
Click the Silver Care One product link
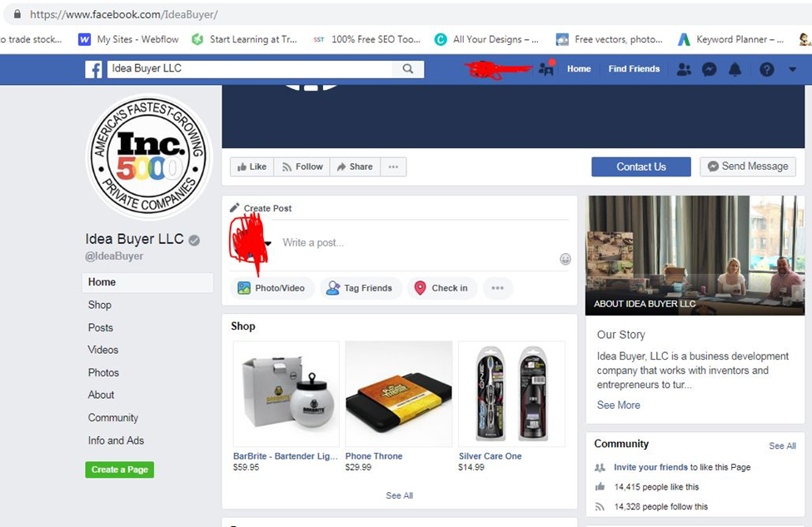point(490,456)
